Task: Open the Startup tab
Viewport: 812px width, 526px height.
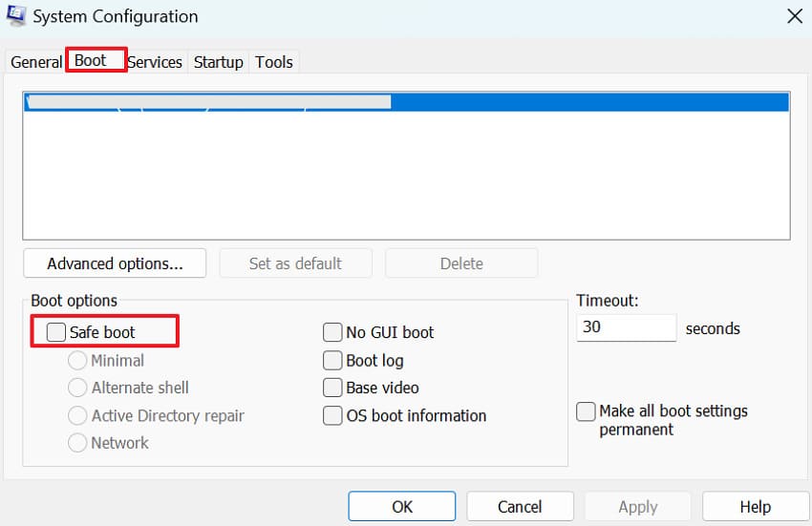Action: click(x=219, y=62)
